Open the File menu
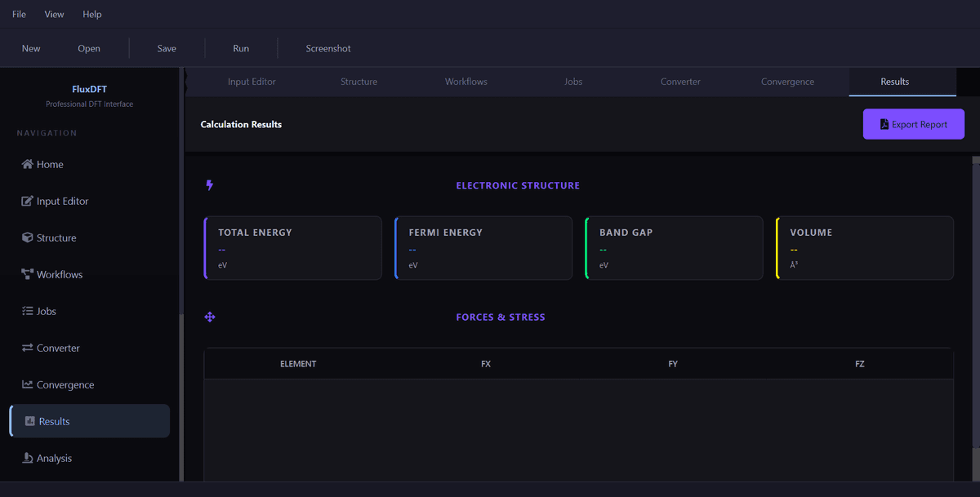This screenshot has width=980, height=497. 19,14
